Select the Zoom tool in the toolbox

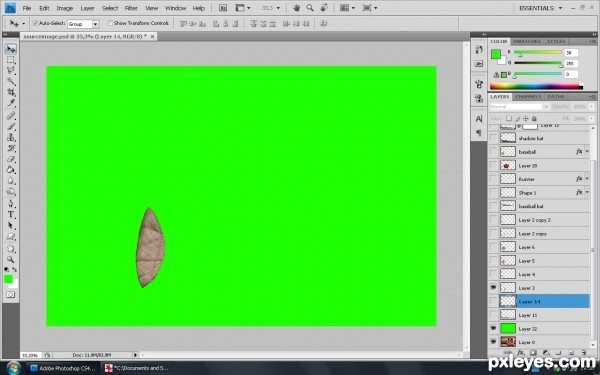pos(11,259)
